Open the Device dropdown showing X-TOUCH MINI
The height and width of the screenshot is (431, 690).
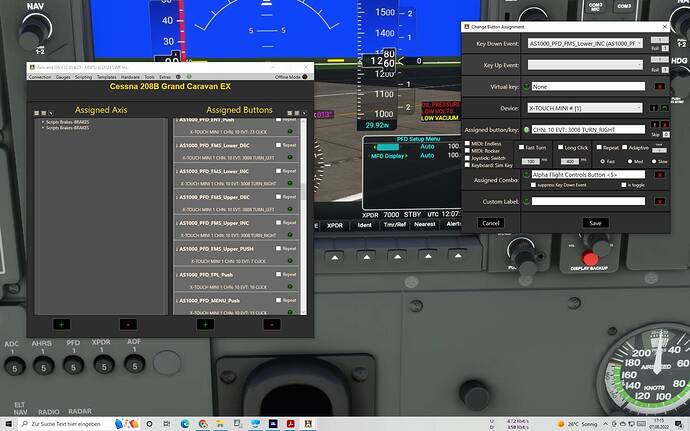click(x=585, y=108)
